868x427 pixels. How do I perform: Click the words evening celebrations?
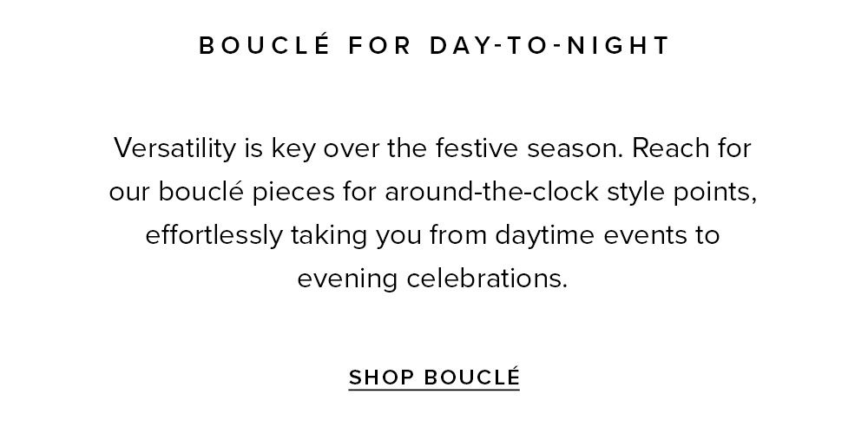[432, 279]
